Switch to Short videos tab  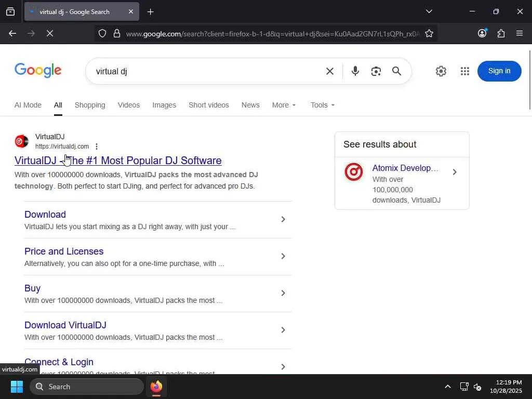209,105
